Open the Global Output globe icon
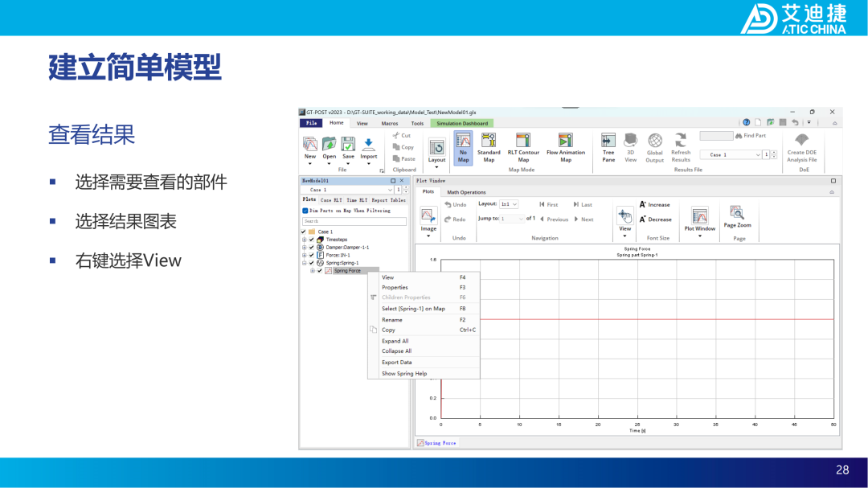 coord(655,140)
